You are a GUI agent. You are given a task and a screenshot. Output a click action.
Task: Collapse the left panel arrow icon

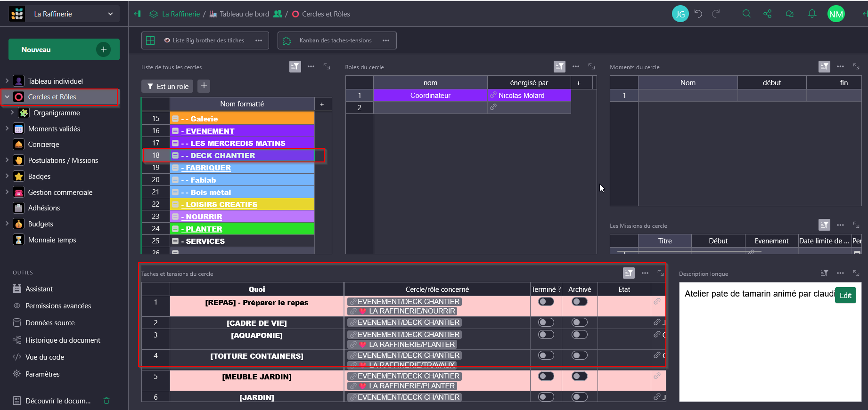137,14
